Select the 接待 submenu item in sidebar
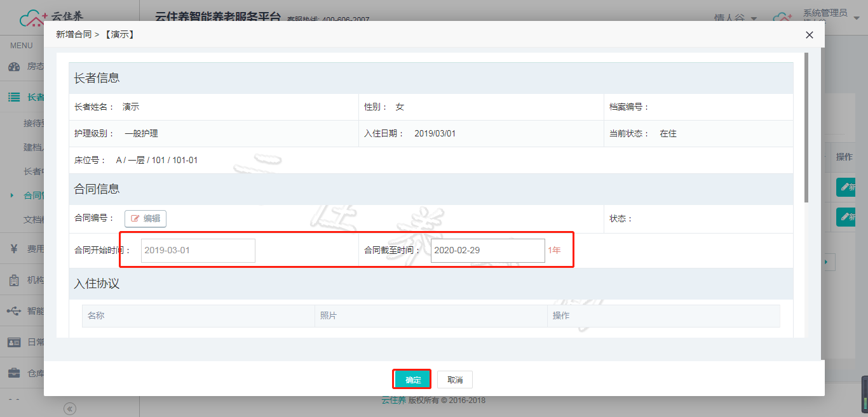868x417 pixels. pyautogui.click(x=33, y=122)
